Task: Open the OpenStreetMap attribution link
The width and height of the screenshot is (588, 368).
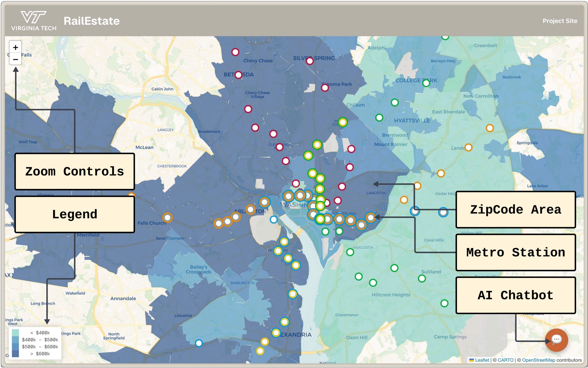Action: (538, 360)
